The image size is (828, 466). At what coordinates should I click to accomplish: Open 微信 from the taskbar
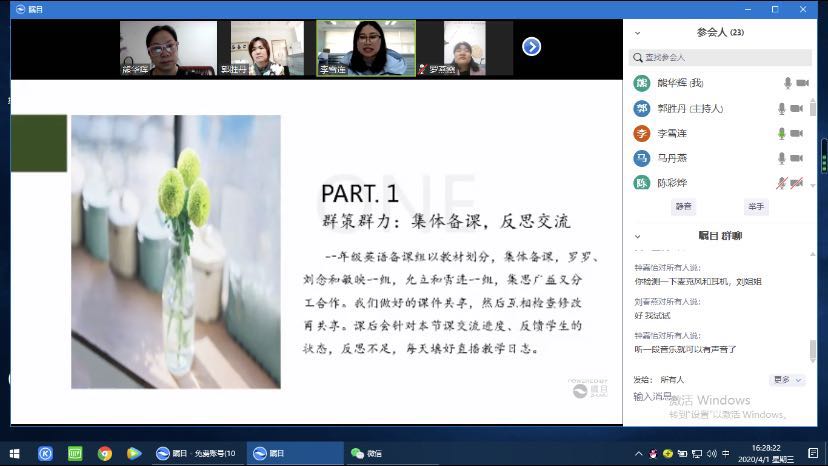[x=366, y=453]
